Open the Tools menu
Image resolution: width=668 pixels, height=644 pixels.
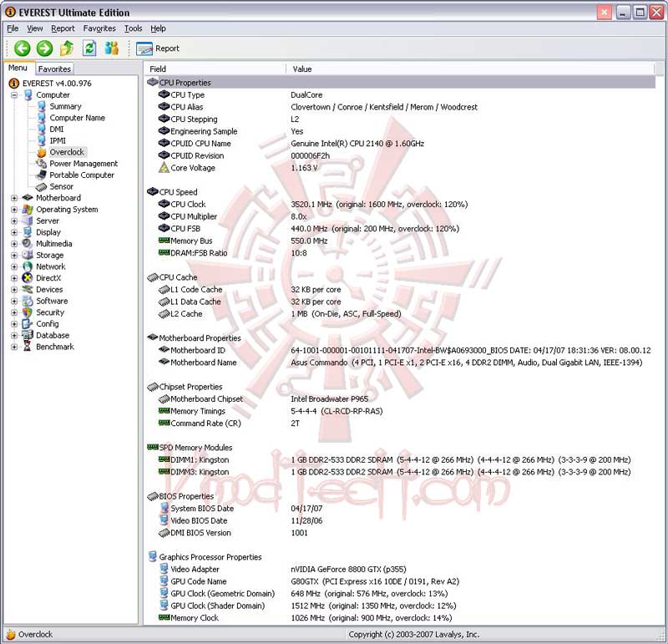click(x=133, y=28)
